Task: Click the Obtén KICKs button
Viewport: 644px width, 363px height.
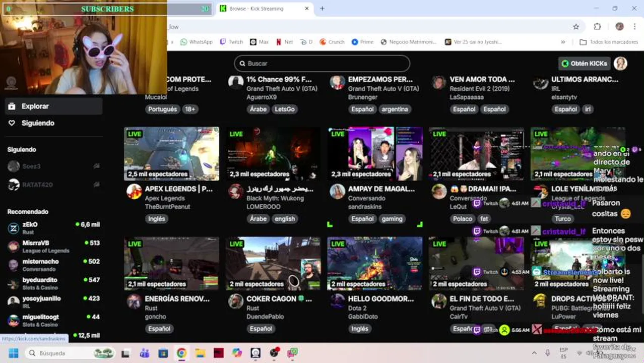Action: point(585,64)
